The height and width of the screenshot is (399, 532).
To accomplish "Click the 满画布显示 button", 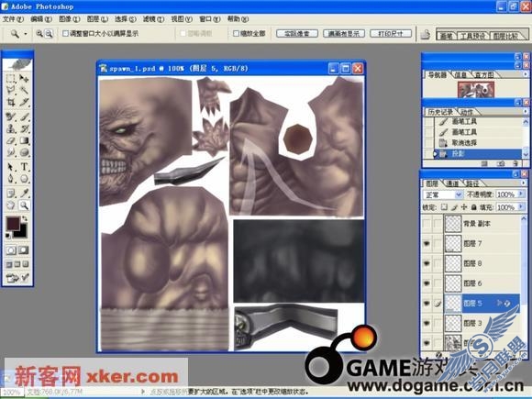I will tap(344, 34).
